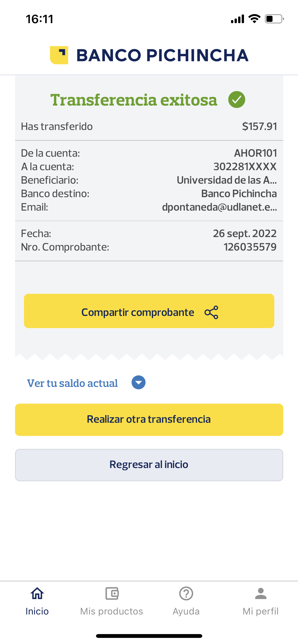Open Mis productos wallet icon
The height and width of the screenshot is (644, 298).
112,594
